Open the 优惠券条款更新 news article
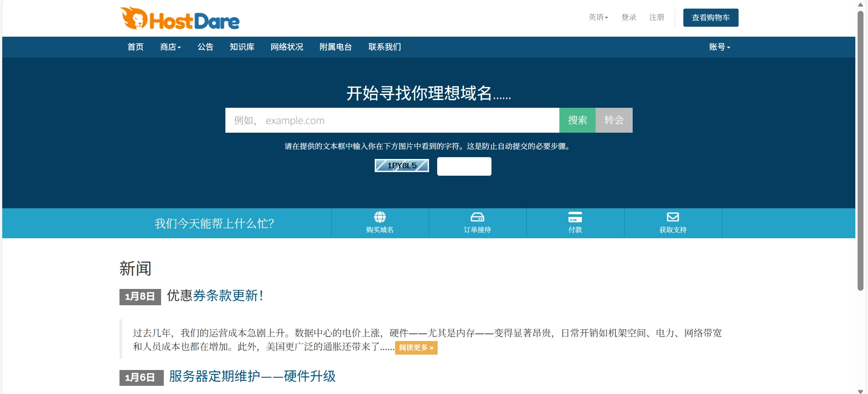This screenshot has width=868, height=394. pyautogui.click(x=215, y=296)
